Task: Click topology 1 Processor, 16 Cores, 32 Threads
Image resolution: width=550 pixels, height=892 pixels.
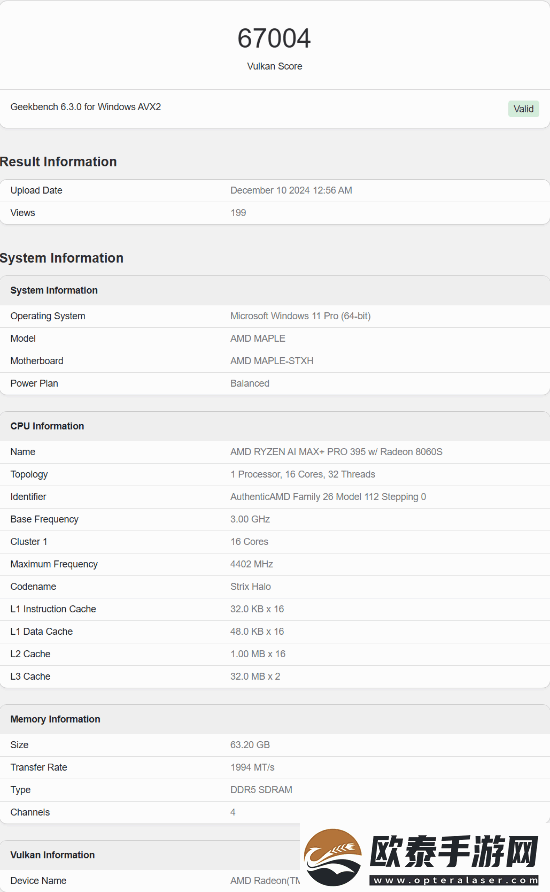Action: tap(303, 474)
